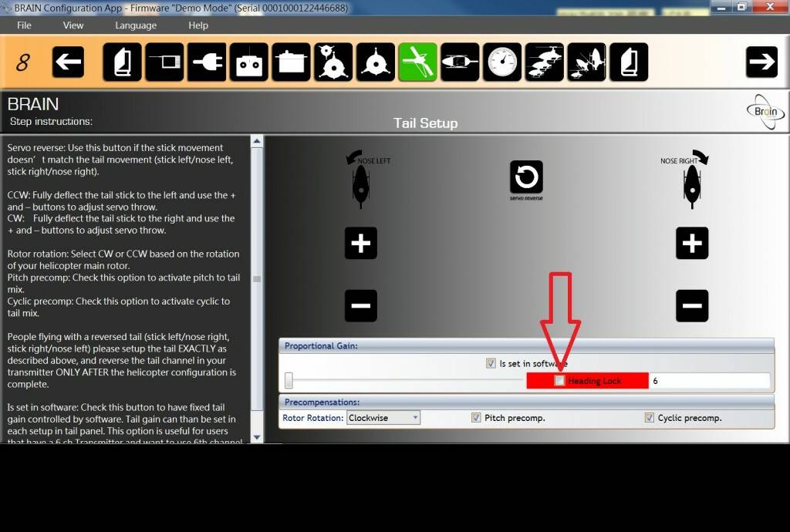Go back with the left arrow button
Image resolution: width=790 pixels, height=532 pixels.
tap(68, 62)
